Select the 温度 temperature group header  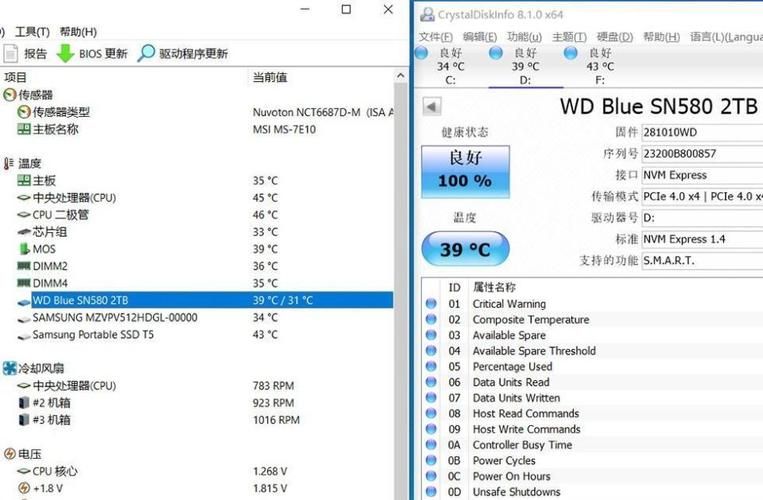pyautogui.click(x=30, y=163)
